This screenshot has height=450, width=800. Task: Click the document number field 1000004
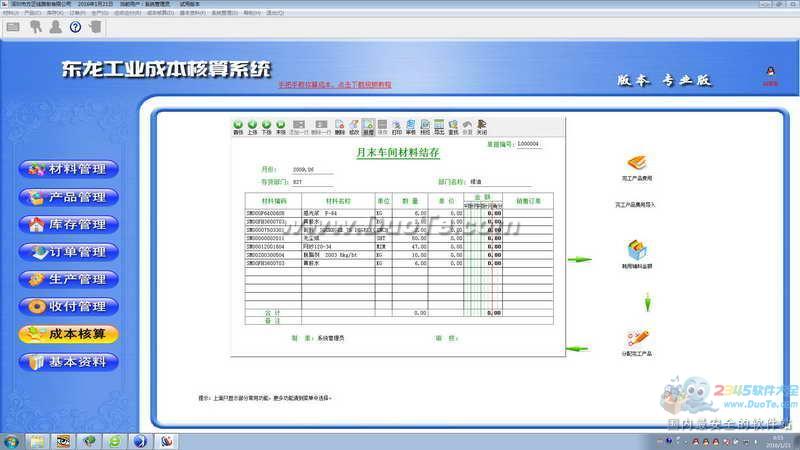point(529,144)
